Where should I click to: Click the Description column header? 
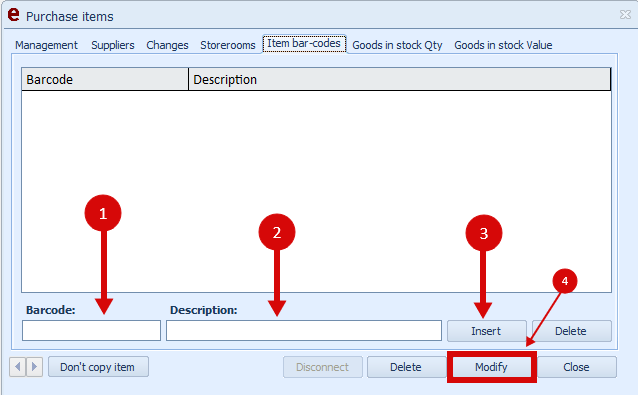coord(400,79)
